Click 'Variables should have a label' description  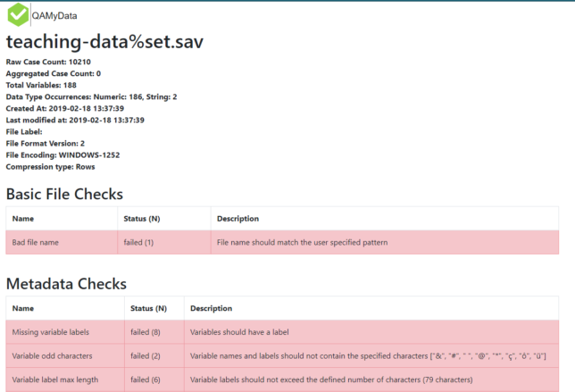239,332
